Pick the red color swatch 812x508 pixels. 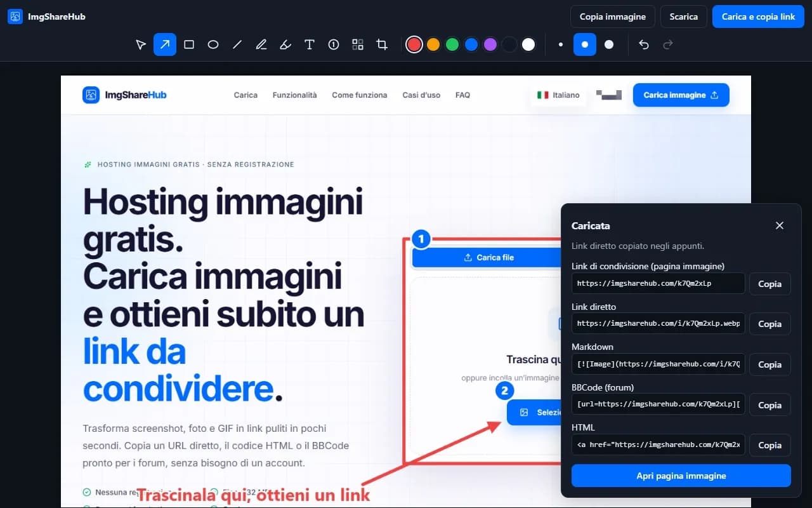(414, 44)
